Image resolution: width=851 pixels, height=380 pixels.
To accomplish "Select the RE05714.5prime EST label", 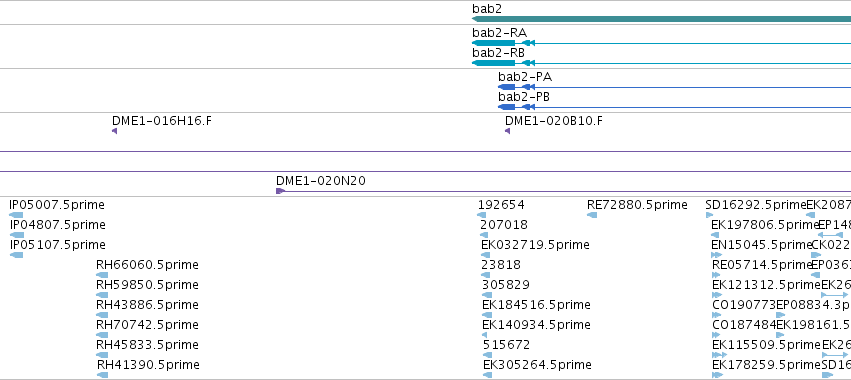I will coord(762,265).
